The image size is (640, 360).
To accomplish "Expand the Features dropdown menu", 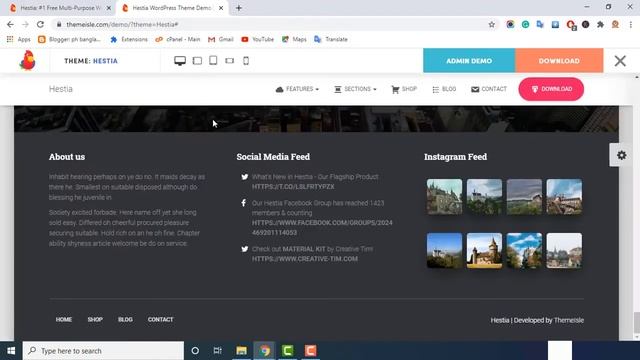I will [297, 89].
